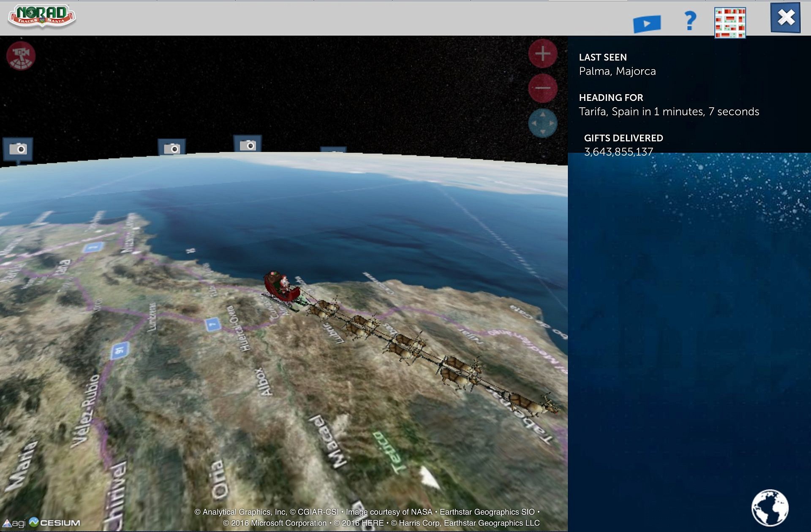Screen dimensions: 811x532
Task: Open the second camera marker on the horizon
Action: [172, 148]
